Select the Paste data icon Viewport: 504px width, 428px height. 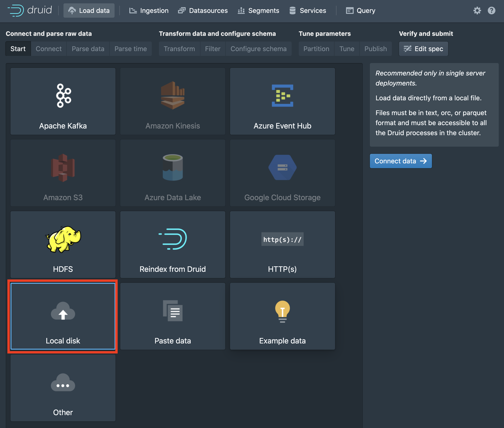coord(173,311)
